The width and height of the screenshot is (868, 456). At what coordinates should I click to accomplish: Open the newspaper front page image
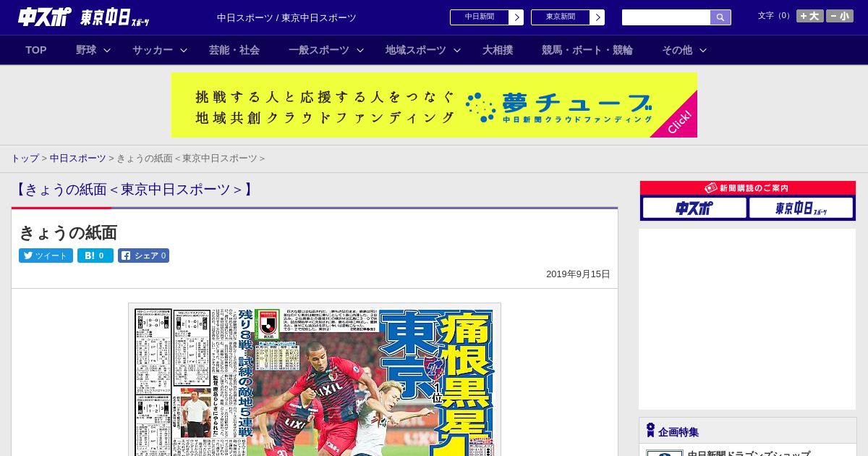[x=315, y=379]
